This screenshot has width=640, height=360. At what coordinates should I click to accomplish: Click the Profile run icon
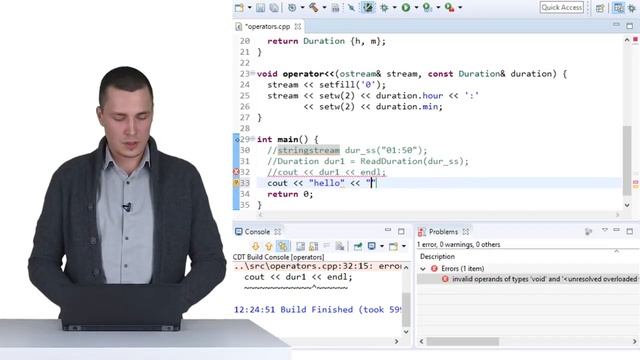427,7
